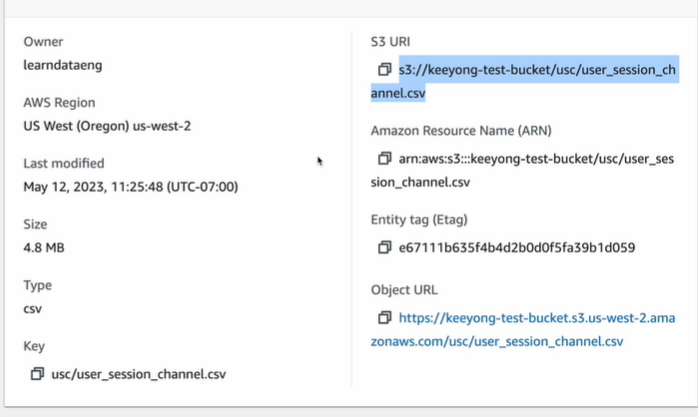Image resolution: width=698 pixels, height=417 pixels.
Task: Click the AWS Region label
Action: [x=59, y=103]
